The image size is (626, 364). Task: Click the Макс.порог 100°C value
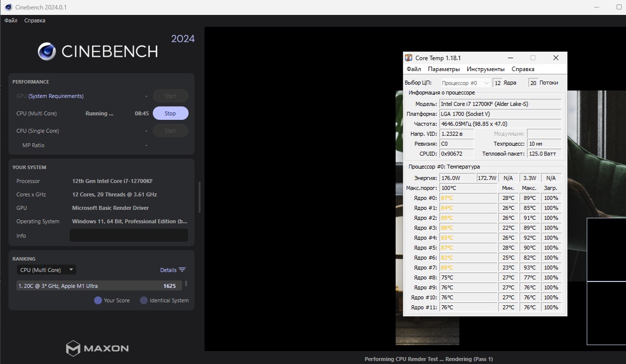pyautogui.click(x=468, y=188)
